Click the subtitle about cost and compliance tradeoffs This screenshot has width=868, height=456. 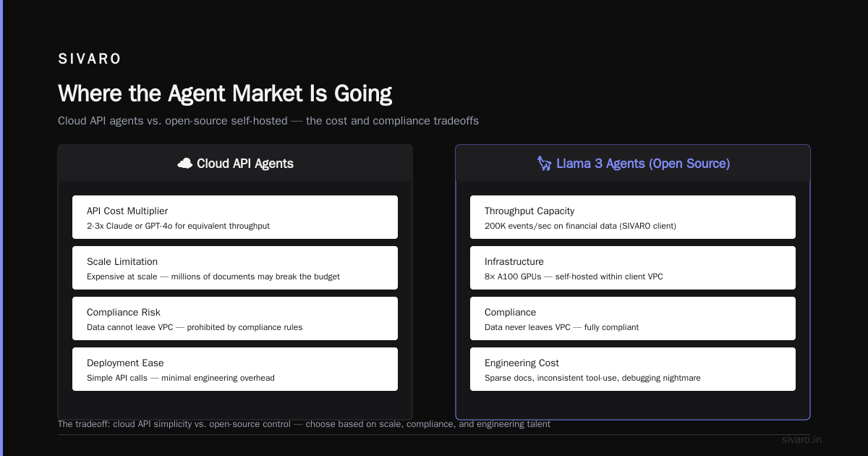[268, 121]
